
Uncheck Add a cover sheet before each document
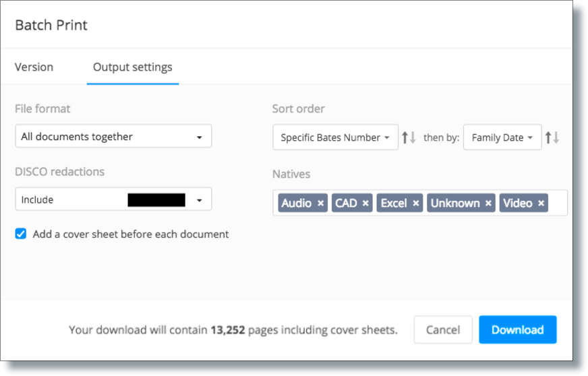tap(21, 234)
